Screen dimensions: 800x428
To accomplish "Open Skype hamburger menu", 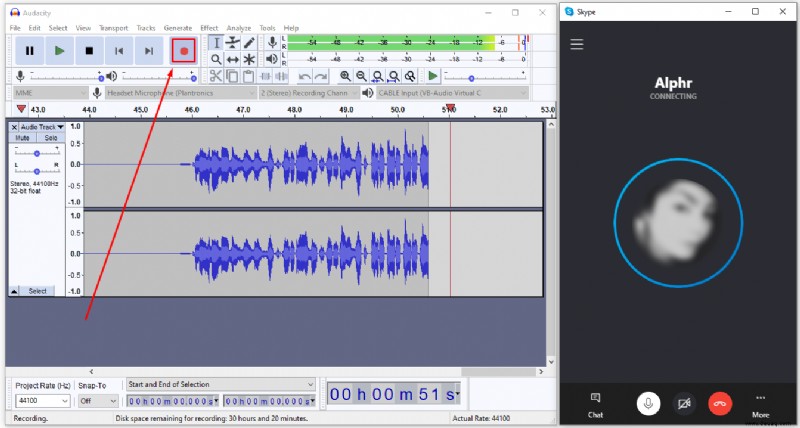I will coord(577,44).
